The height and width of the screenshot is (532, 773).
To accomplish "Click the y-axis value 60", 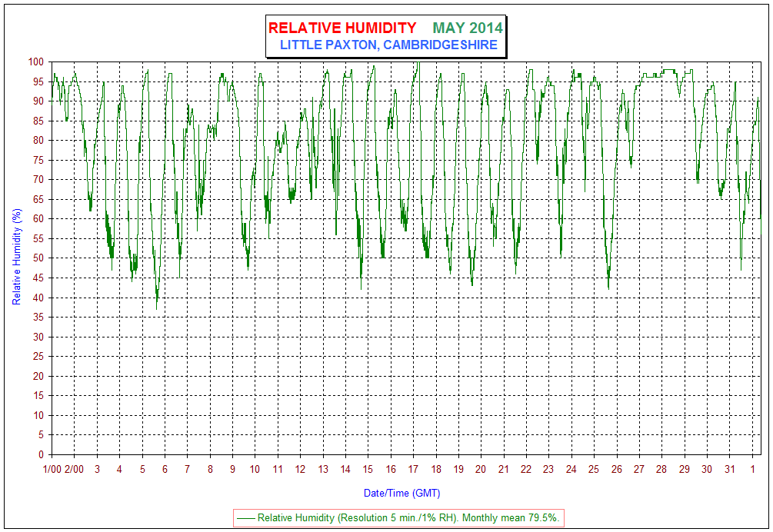I will coord(38,218).
